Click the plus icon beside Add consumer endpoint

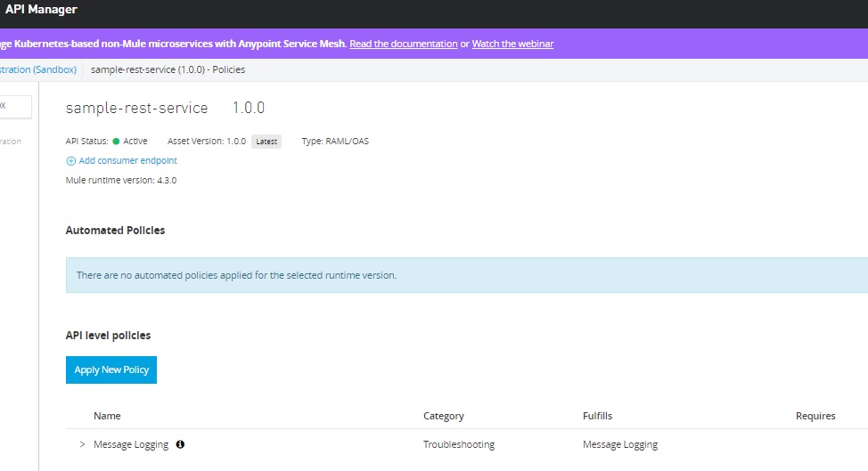pyautogui.click(x=71, y=161)
